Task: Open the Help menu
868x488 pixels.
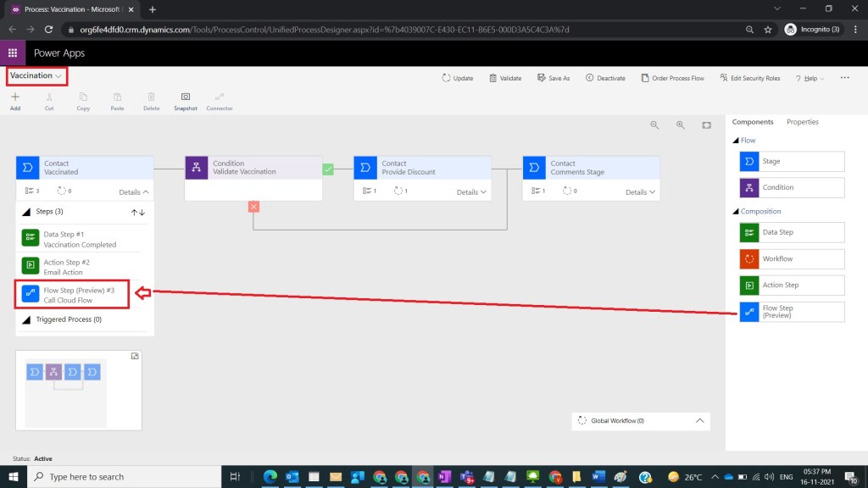Action: pyautogui.click(x=810, y=78)
